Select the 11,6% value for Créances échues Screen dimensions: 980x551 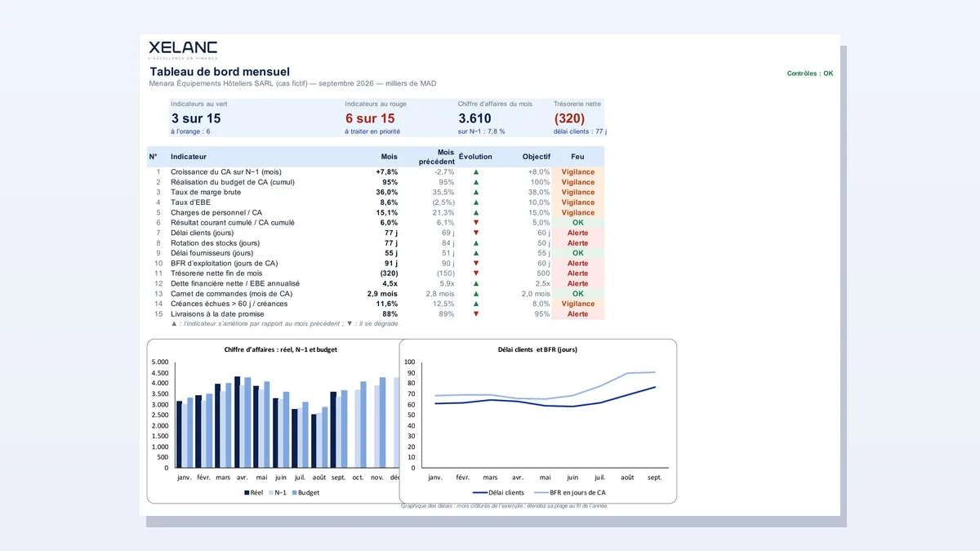(x=386, y=304)
